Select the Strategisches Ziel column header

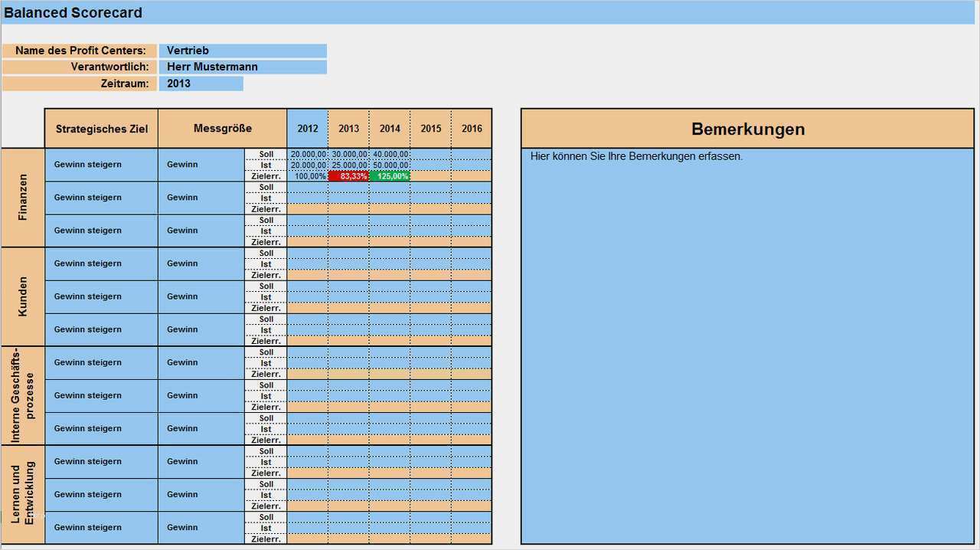[x=101, y=128]
